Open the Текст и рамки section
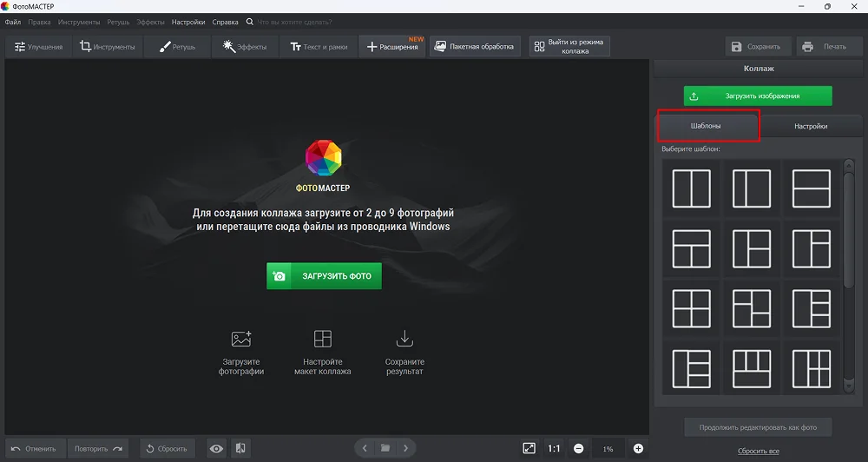Screen dimensions: 868x462 click(319, 47)
